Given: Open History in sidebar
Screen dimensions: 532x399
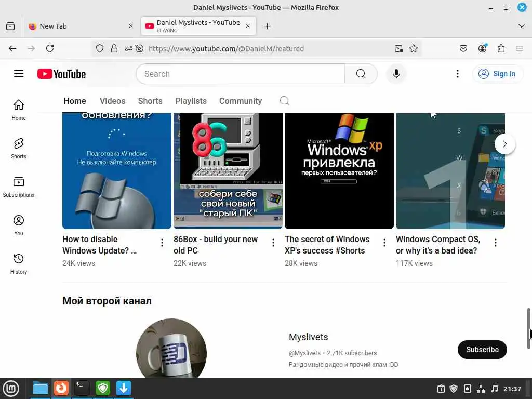Looking at the screenshot, I should click(x=19, y=264).
